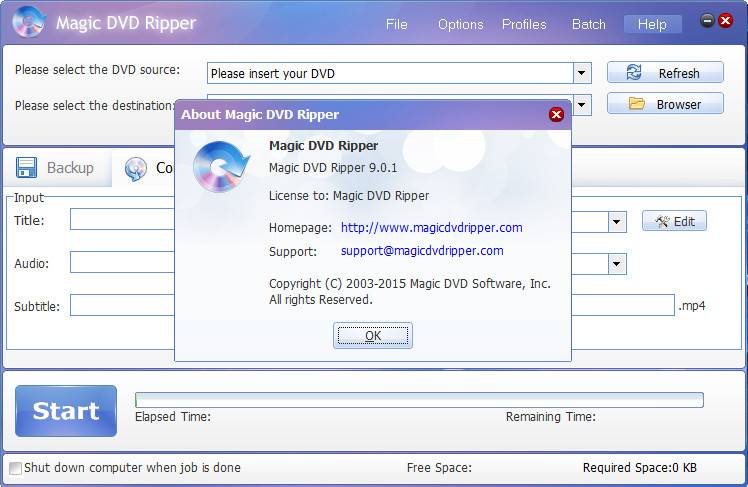This screenshot has height=487, width=748.
Task: Click the refresh arrows icon on Refresh button
Action: [x=634, y=73]
